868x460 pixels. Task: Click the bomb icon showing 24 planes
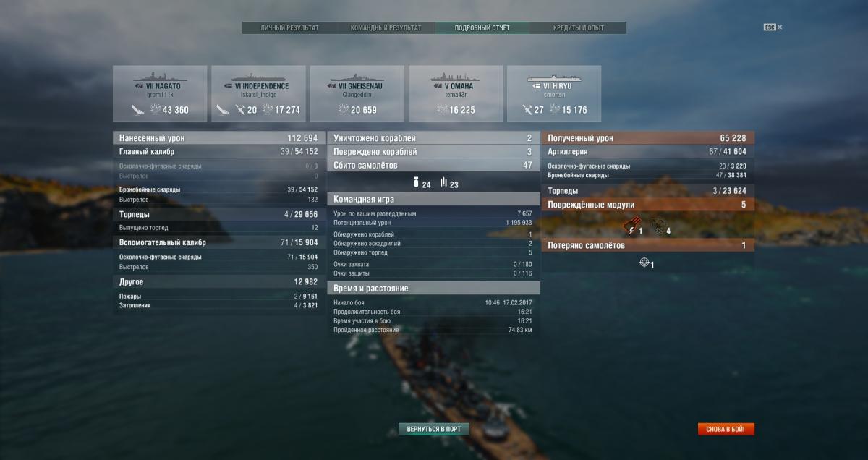coord(415,183)
